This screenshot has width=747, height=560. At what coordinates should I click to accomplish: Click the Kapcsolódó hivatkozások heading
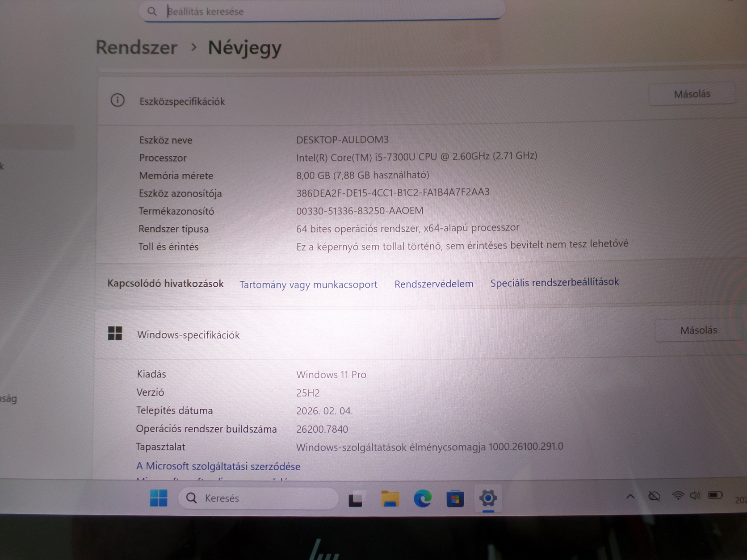pyautogui.click(x=165, y=284)
